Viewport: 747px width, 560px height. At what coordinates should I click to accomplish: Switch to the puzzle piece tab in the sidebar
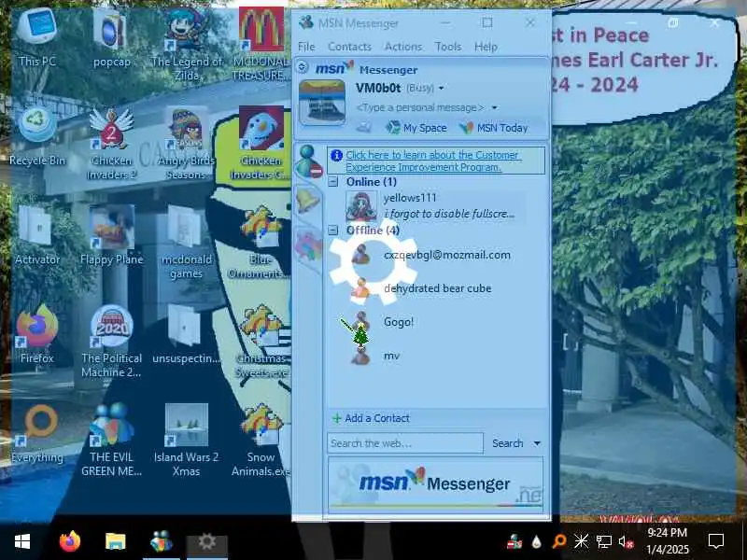tap(309, 245)
